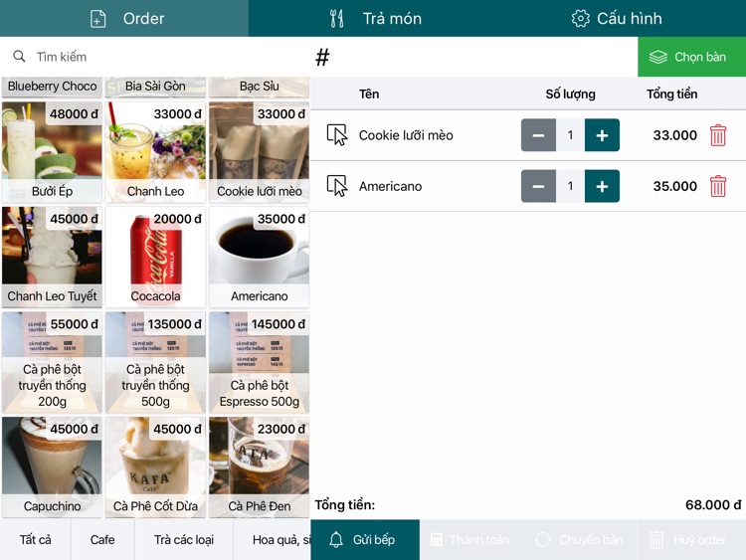
Task: Add Bưởi Ép to the order
Action: point(52,152)
